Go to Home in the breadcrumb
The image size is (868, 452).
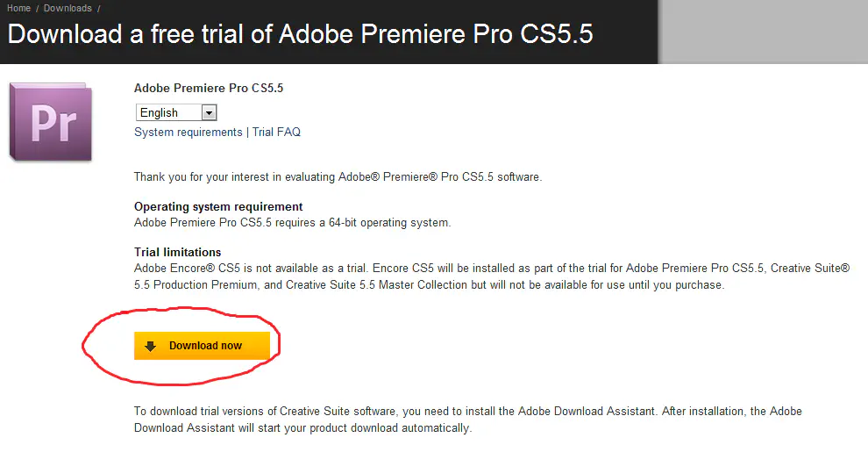coord(18,8)
